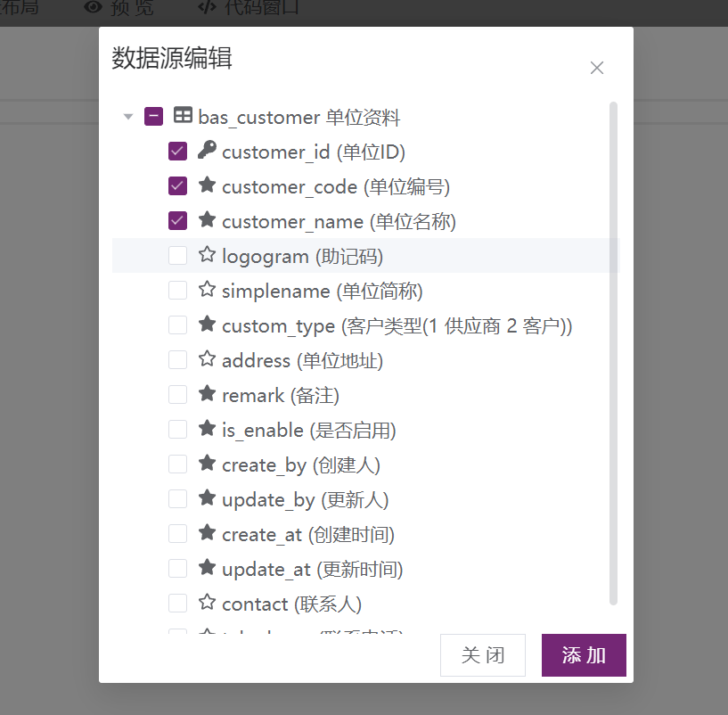Click the key icon beside customer_id
Viewport: 728px width, 715px height.
pos(207,151)
